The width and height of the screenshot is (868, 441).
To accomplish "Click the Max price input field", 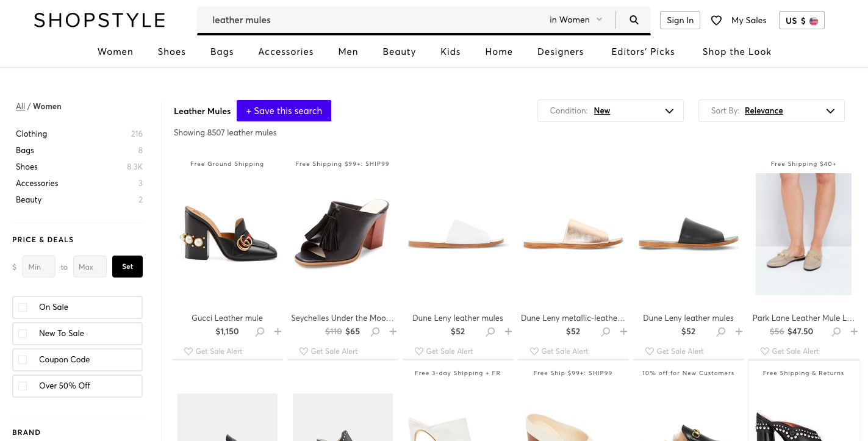I will 90,267.
